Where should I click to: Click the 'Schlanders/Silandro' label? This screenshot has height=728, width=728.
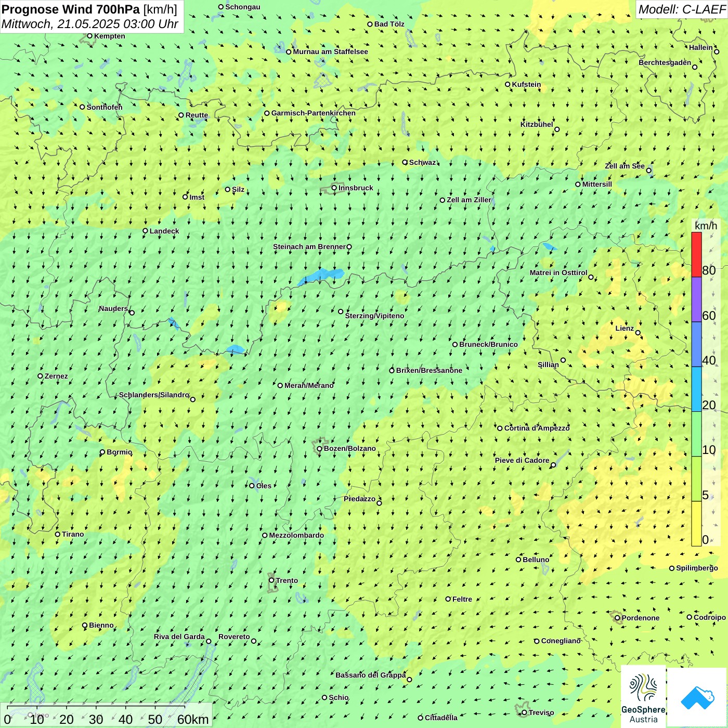tap(154, 395)
